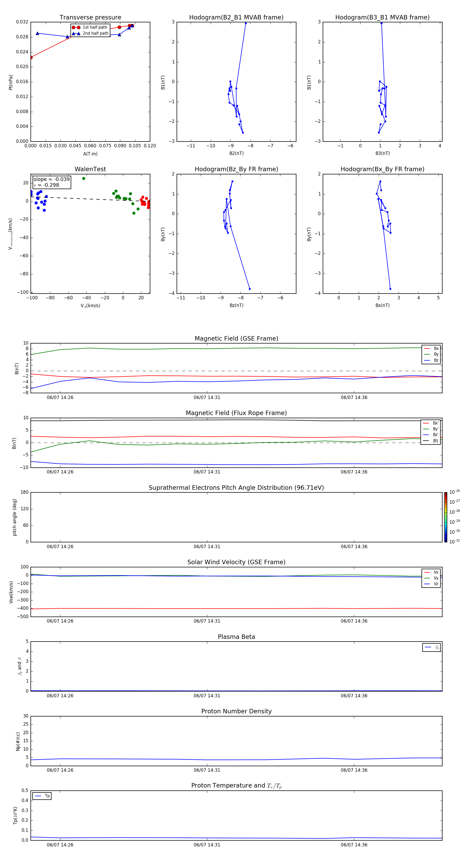473x868 pixels.
Task: Click the 'WalenTest' plot title
Action: point(90,169)
